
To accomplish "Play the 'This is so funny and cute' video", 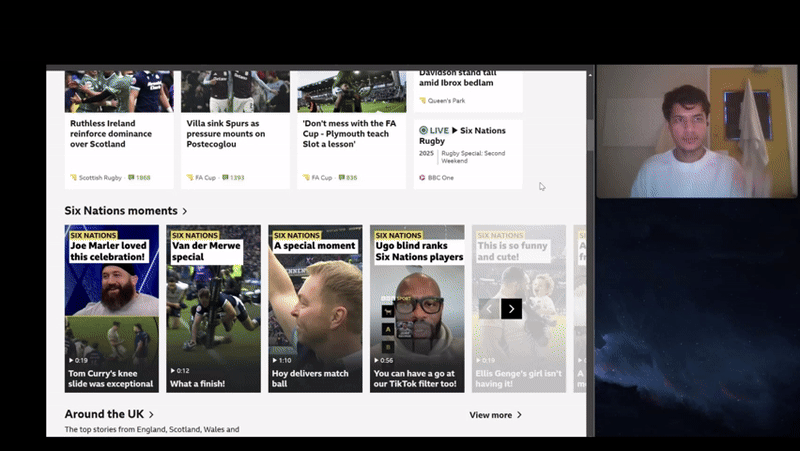I will point(519,309).
